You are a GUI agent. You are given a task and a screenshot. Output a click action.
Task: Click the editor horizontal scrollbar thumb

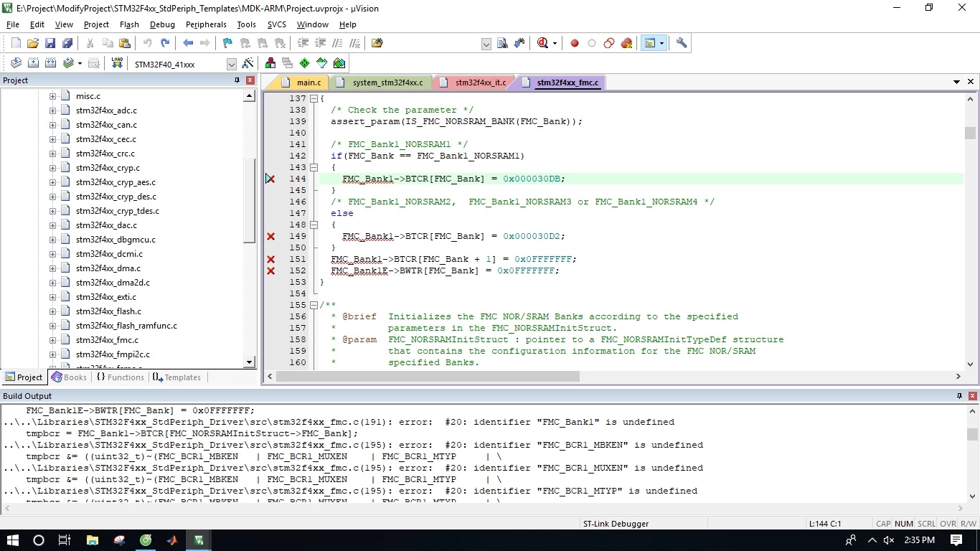click(x=426, y=376)
